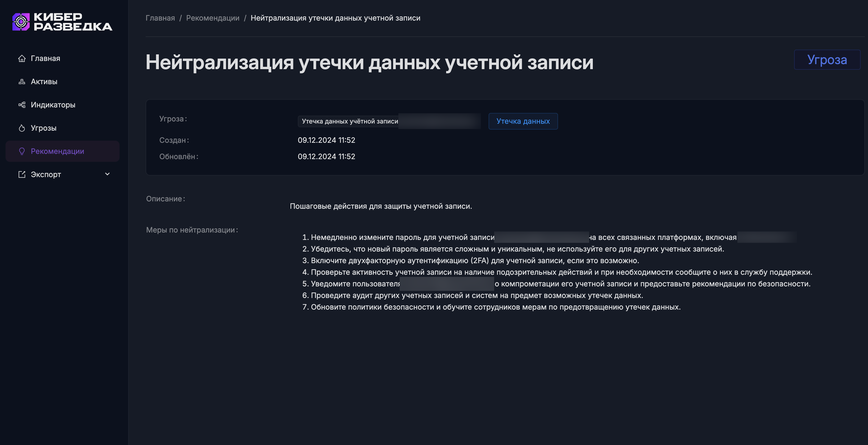Click the Меры по нейтрализации: label
This screenshot has width=868, height=445.
pos(192,230)
